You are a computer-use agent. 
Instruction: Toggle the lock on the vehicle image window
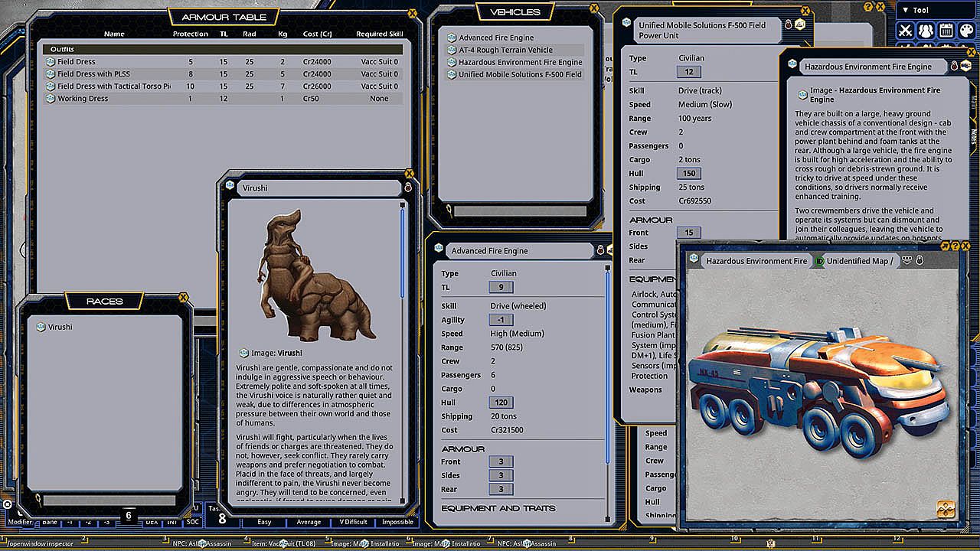pos(919,260)
